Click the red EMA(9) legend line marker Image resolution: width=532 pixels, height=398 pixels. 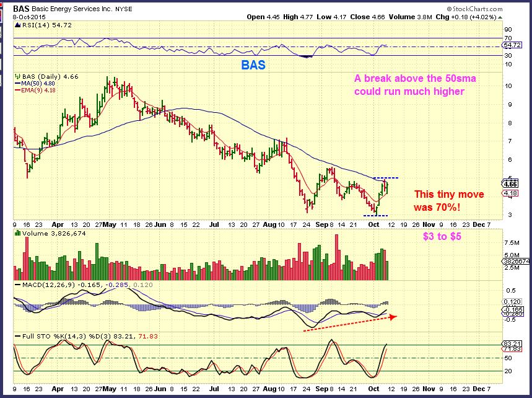pos(18,91)
